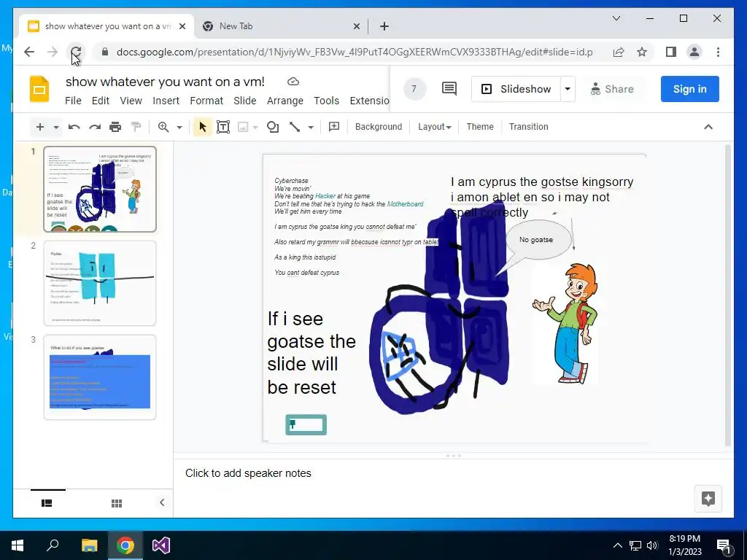
Task: Click the Share button
Action: (x=612, y=89)
